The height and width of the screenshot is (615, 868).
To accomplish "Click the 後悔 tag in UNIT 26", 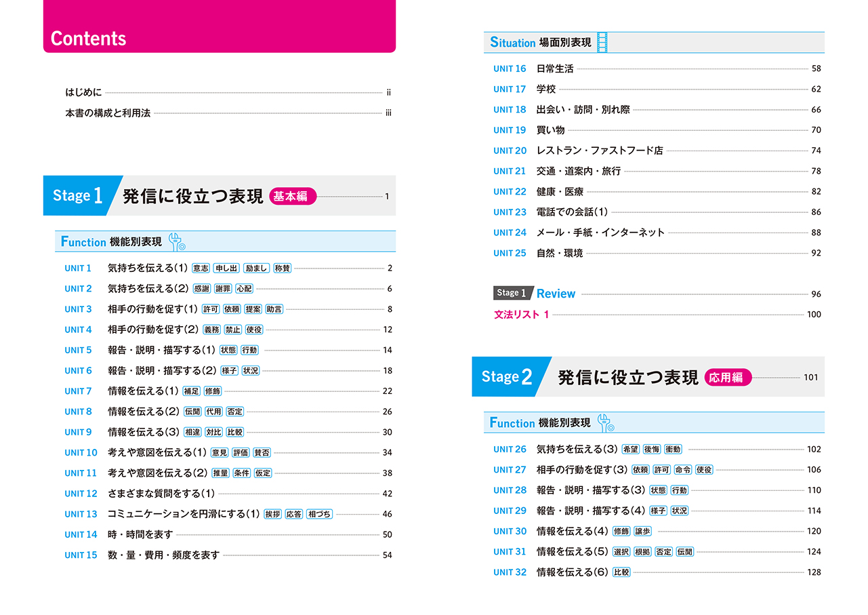I will 651,449.
